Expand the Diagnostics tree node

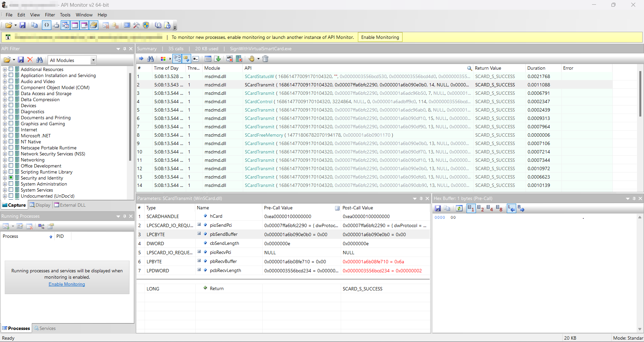click(5, 112)
